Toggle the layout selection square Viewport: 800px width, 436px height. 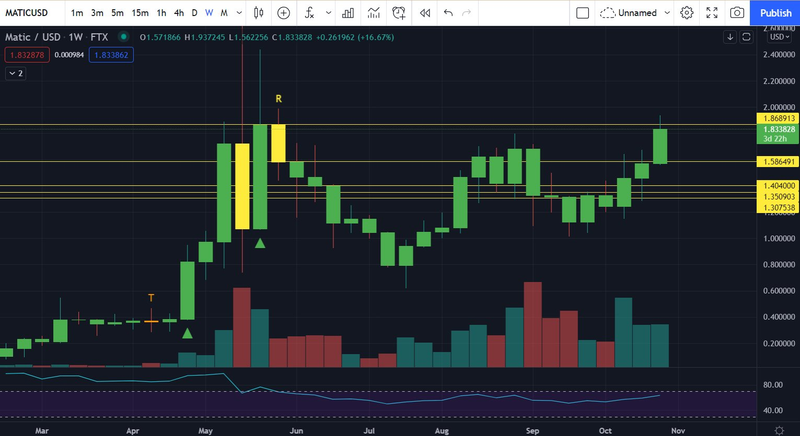click(582, 13)
